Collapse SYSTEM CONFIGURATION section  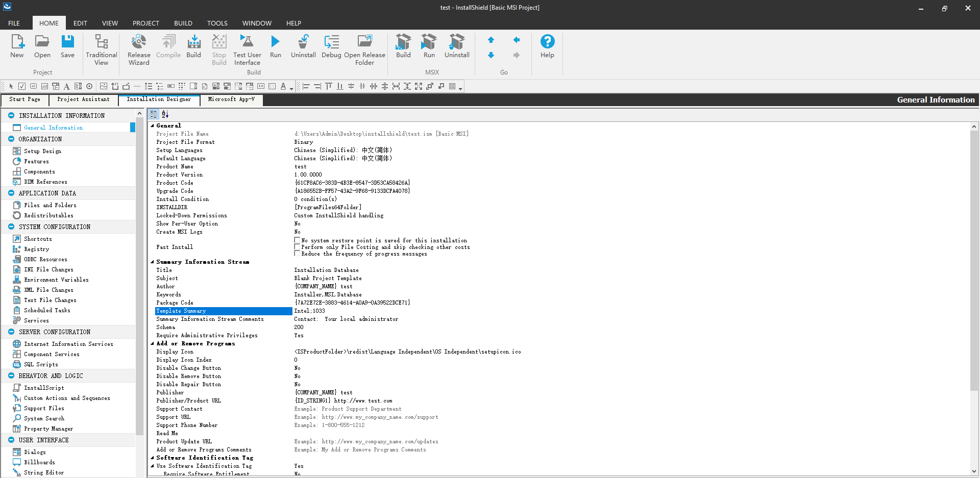click(x=11, y=227)
